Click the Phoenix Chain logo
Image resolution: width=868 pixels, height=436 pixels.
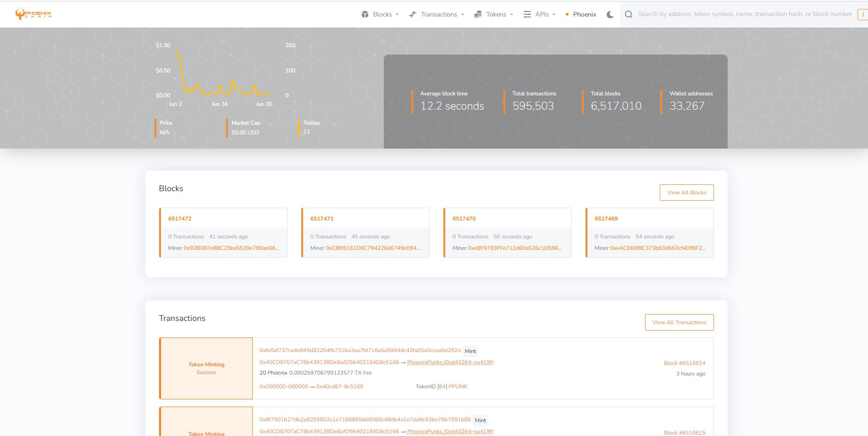[33, 14]
